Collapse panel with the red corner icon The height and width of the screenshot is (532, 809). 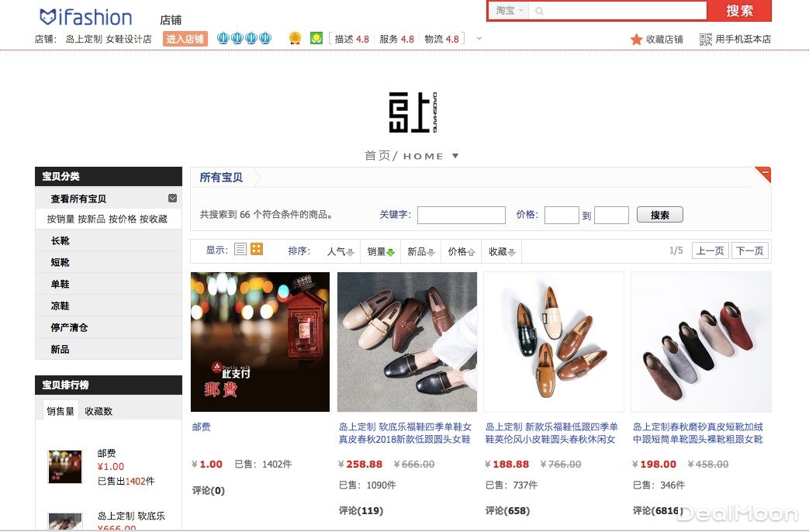pos(764,174)
